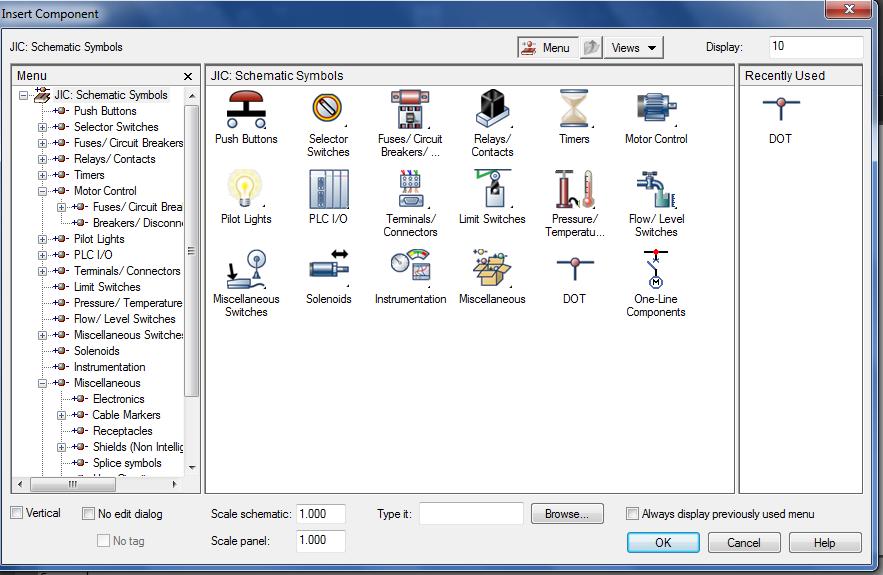Open the One-Line Components symbol icon
The height and width of the screenshot is (575, 883).
[655, 269]
